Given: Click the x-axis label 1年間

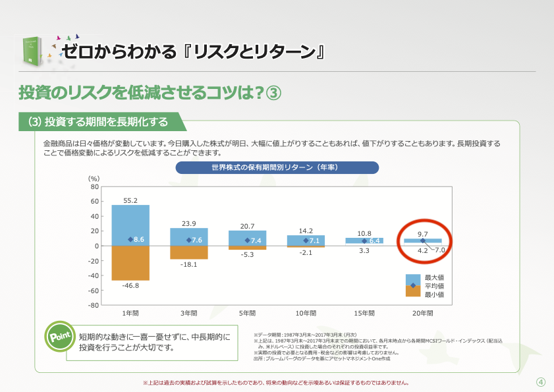Looking at the screenshot, I should tap(130, 313).
